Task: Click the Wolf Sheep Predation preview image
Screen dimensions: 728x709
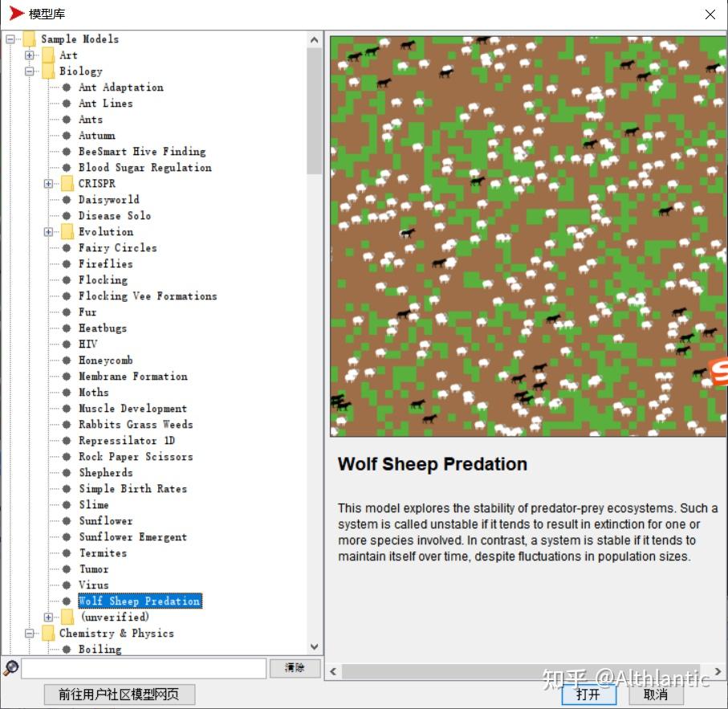Action: [x=528, y=236]
